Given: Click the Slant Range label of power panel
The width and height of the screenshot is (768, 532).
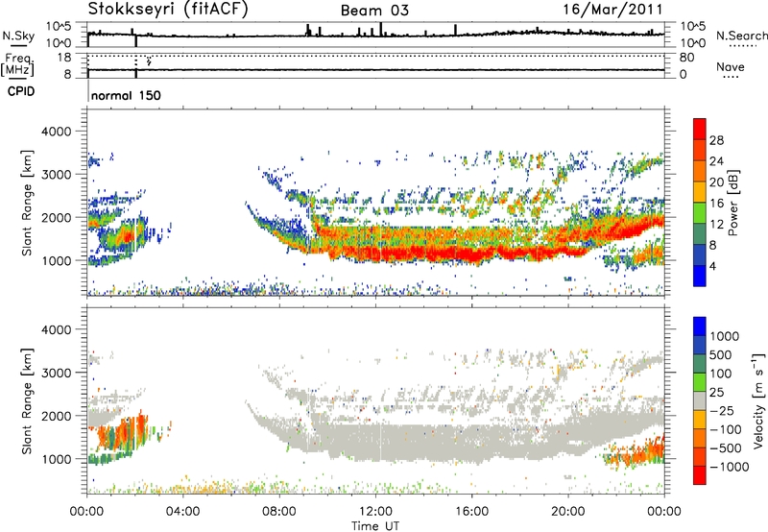Looking at the screenshot, I should [x=27, y=203].
